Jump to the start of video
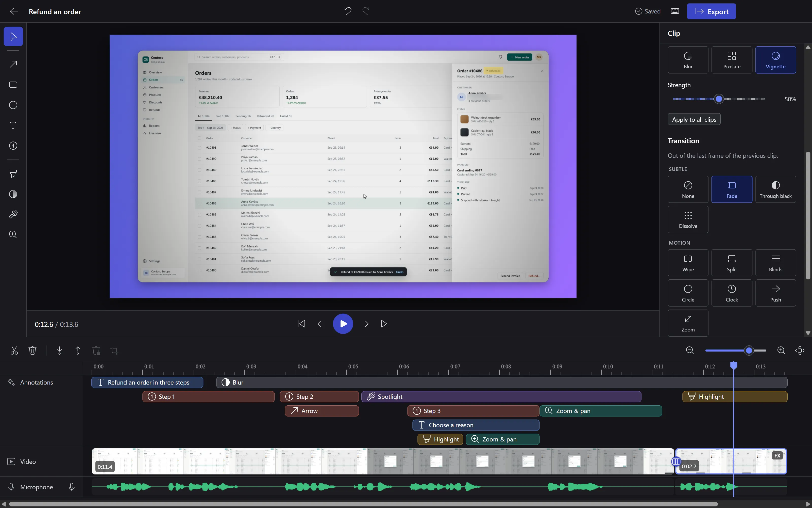 click(x=301, y=324)
